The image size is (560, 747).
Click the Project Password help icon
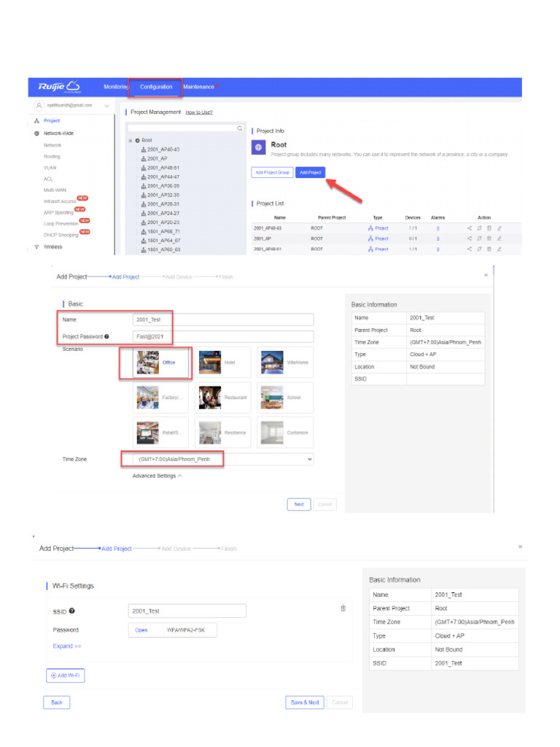106,336
